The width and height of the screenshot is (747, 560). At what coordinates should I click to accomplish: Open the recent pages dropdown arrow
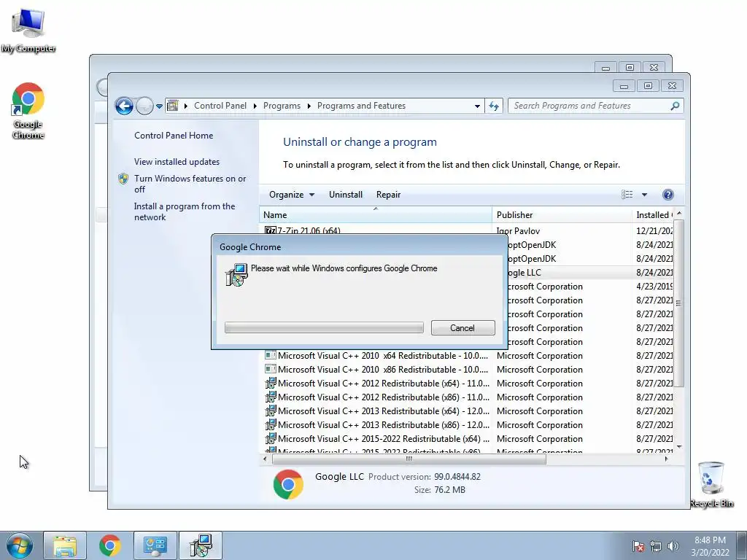pos(159,106)
